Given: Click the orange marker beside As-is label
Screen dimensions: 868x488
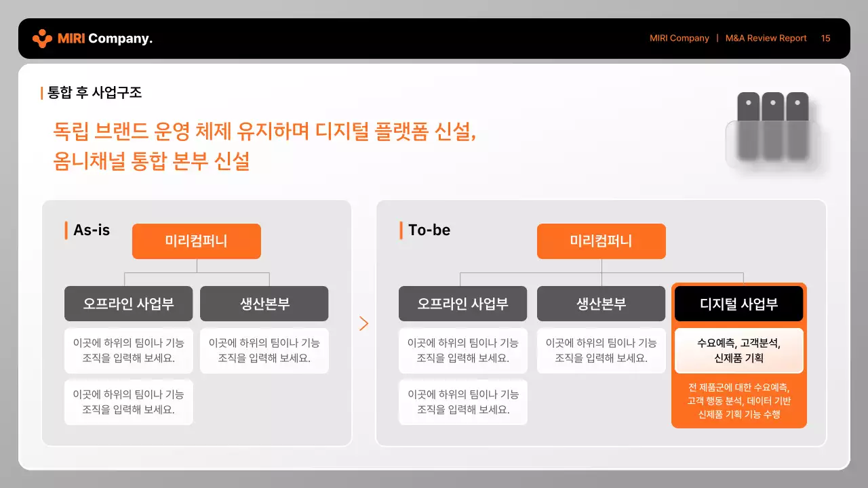Looking at the screenshot, I should tap(66, 230).
